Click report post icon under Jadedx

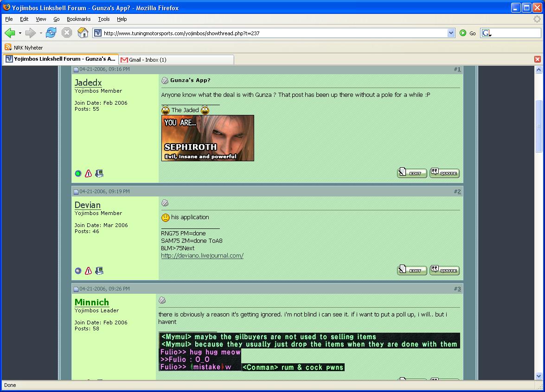pos(89,174)
